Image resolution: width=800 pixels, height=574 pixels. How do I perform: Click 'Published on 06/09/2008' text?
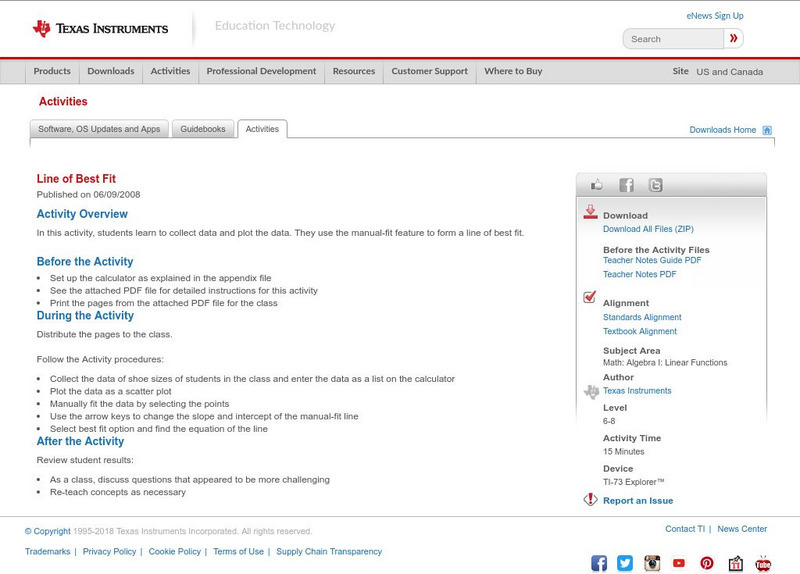click(x=88, y=194)
